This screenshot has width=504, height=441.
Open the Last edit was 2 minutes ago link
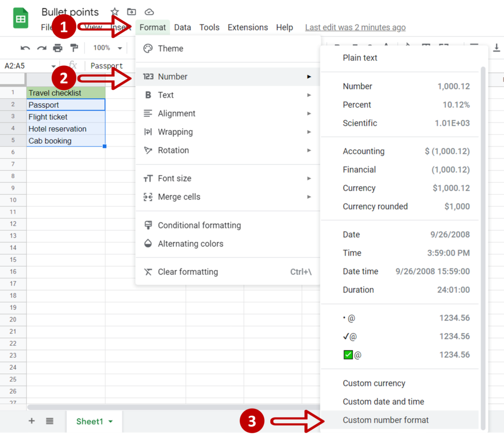coord(355,28)
